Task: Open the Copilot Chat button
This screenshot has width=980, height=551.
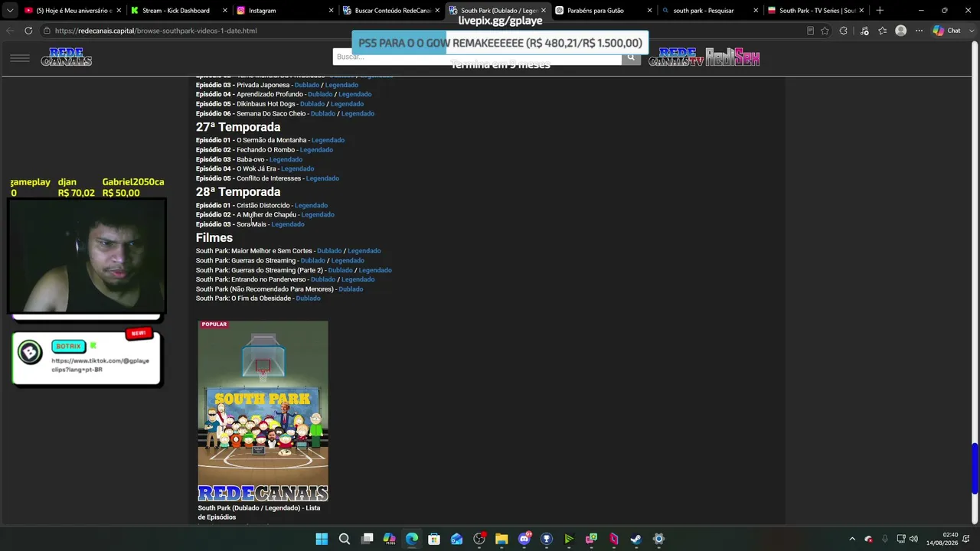Action: [x=947, y=31]
